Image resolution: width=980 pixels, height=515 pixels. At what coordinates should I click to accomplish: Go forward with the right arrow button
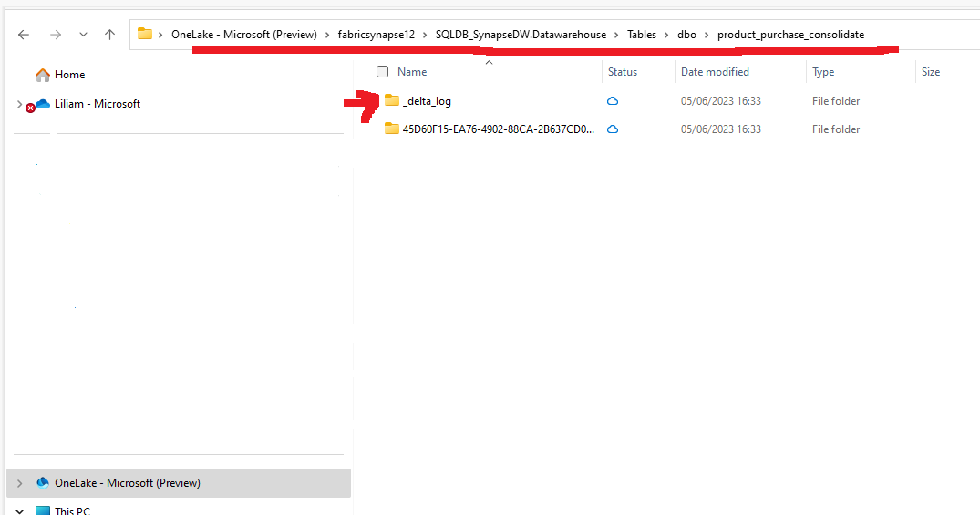(x=56, y=35)
